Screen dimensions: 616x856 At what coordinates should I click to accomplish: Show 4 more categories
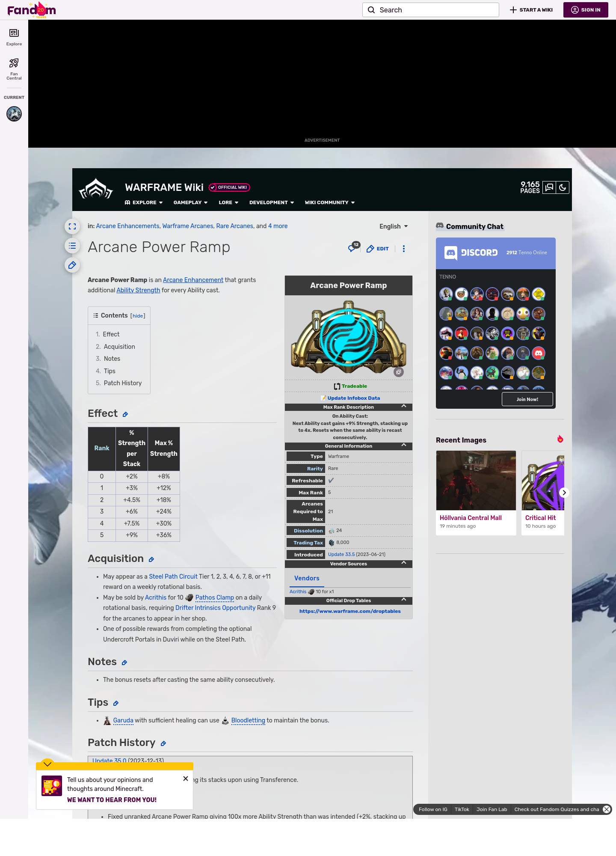point(278,226)
